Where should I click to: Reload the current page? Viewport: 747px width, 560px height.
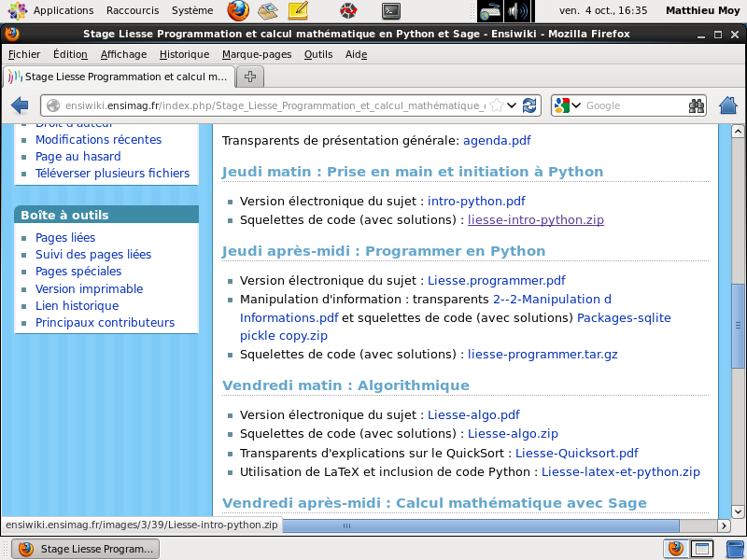529,105
